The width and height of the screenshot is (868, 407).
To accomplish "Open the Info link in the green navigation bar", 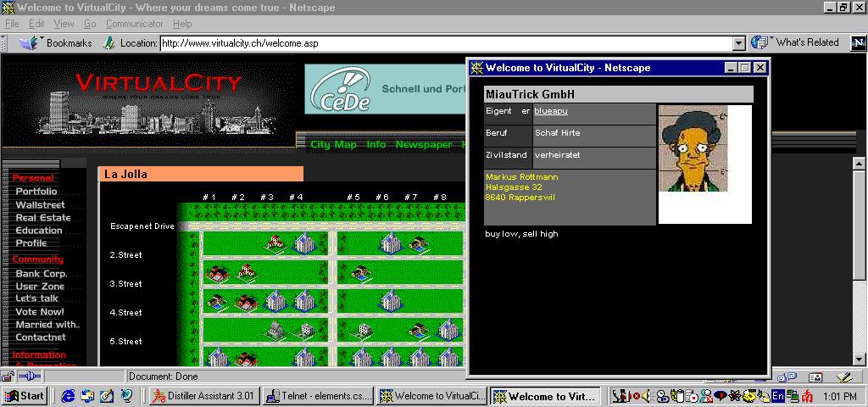I will [x=376, y=144].
